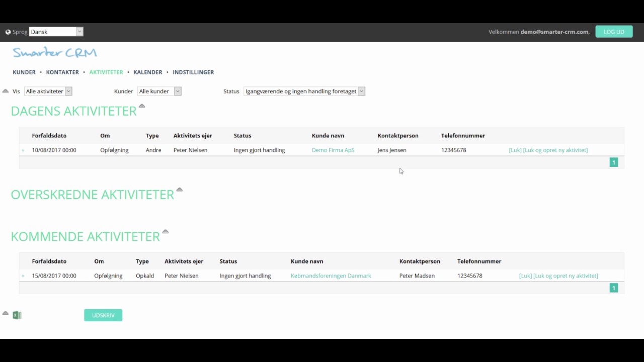Click [Luk] for the Demo Firma ApS activity

click(515, 150)
